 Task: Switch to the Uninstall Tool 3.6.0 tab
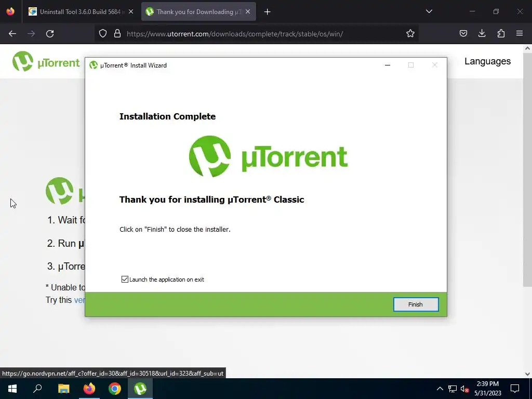point(81,12)
